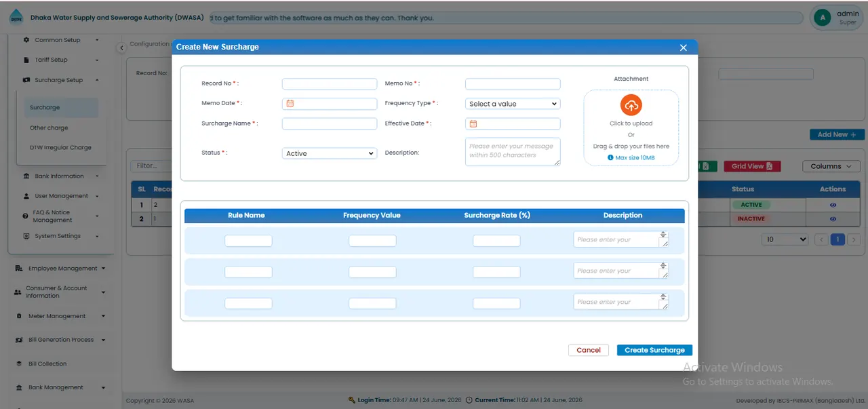This screenshot has height=409, width=868.
Task: Click the Actions column header
Action: pos(833,189)
